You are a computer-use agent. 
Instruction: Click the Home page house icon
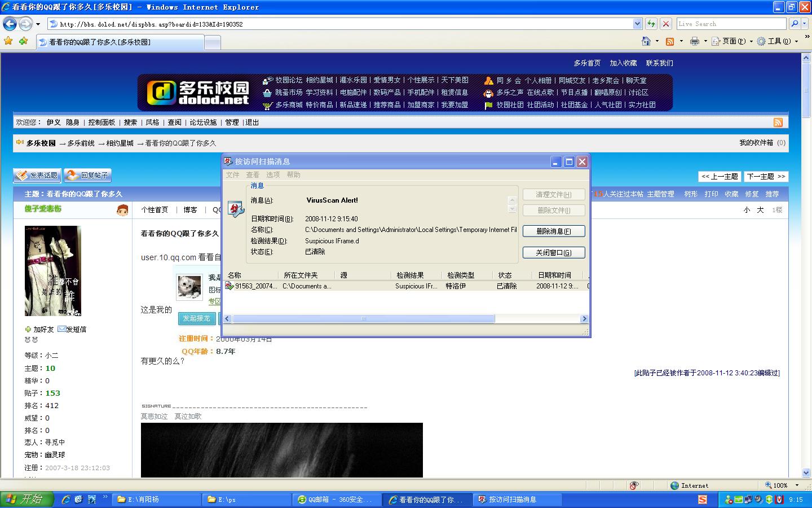click(x=646, y=41)
